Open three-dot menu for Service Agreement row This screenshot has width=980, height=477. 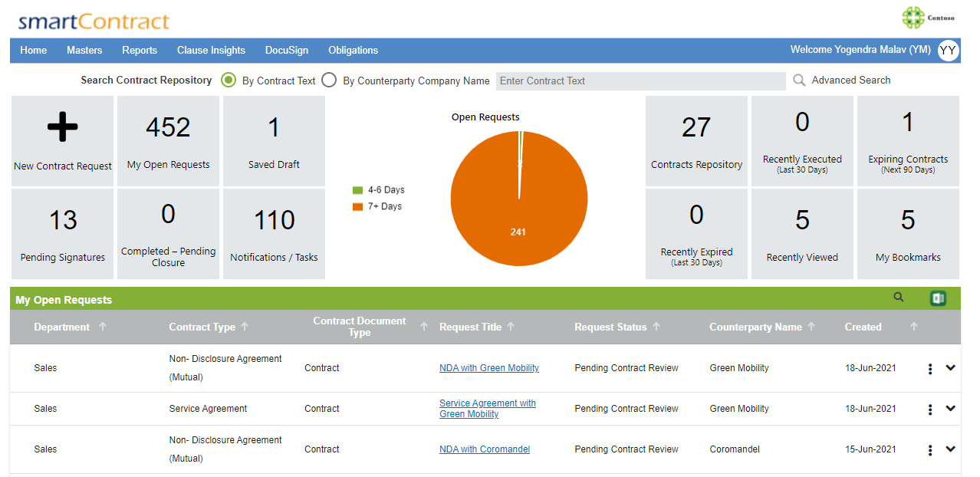[930, 410]
